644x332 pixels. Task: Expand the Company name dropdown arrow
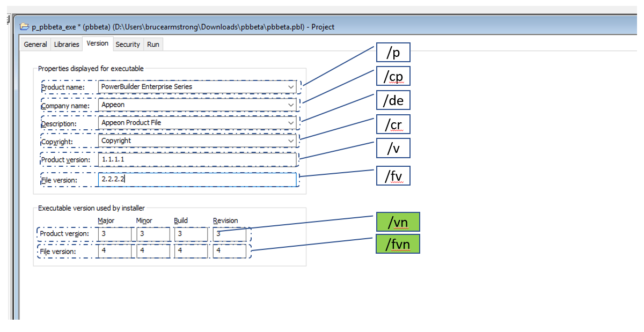(290, 105)
